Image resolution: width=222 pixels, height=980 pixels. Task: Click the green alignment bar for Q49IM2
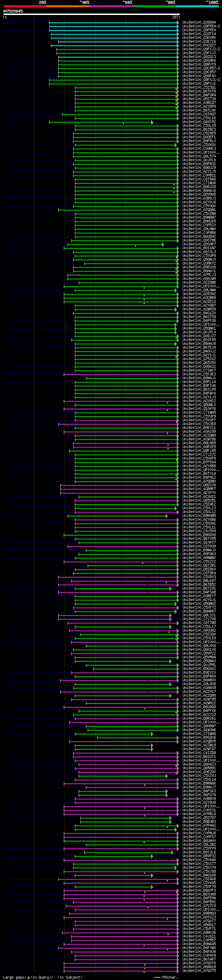tap(101, 122)
